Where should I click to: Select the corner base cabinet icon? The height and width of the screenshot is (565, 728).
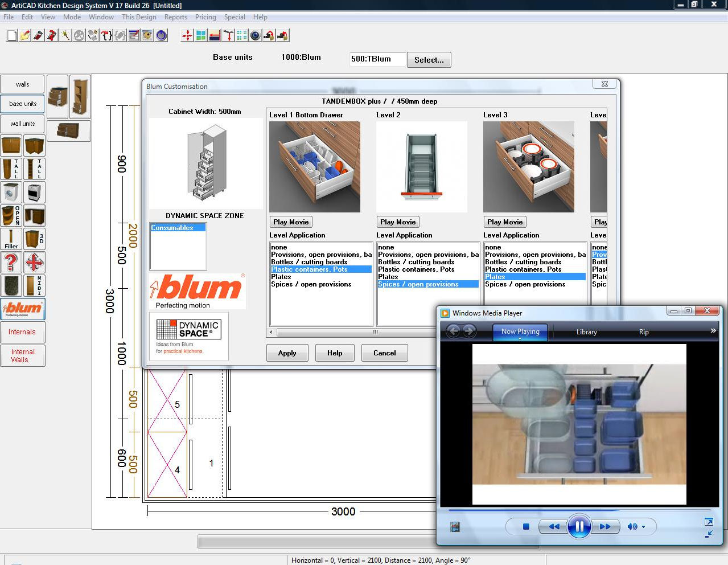click(34, 146)
